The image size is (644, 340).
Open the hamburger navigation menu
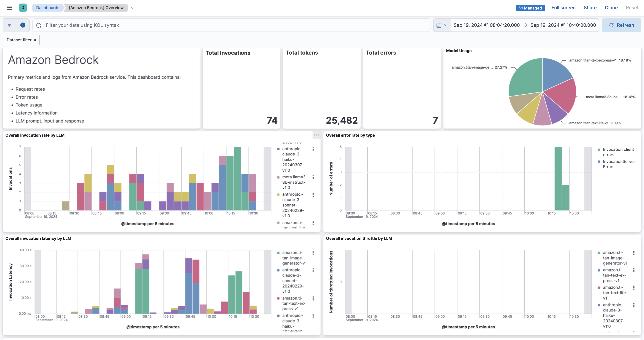click(9, 8)
